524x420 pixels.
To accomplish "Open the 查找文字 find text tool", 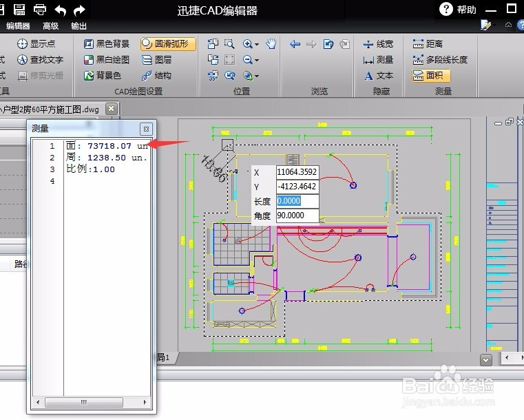I will pyautogui.click(x=40, y=60).
